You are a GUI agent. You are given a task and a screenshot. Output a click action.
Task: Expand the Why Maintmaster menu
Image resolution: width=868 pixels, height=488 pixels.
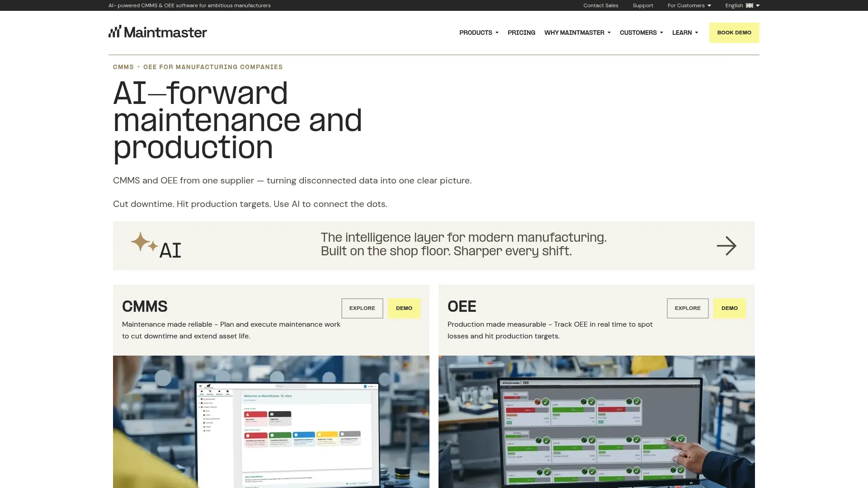[577, 33]
